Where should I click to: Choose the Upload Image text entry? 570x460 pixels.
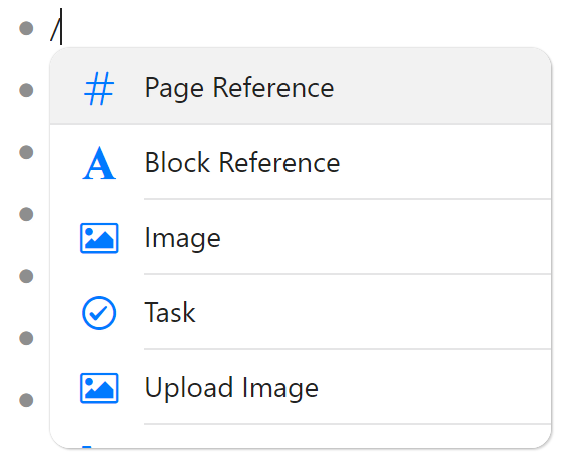coord(232,388)
